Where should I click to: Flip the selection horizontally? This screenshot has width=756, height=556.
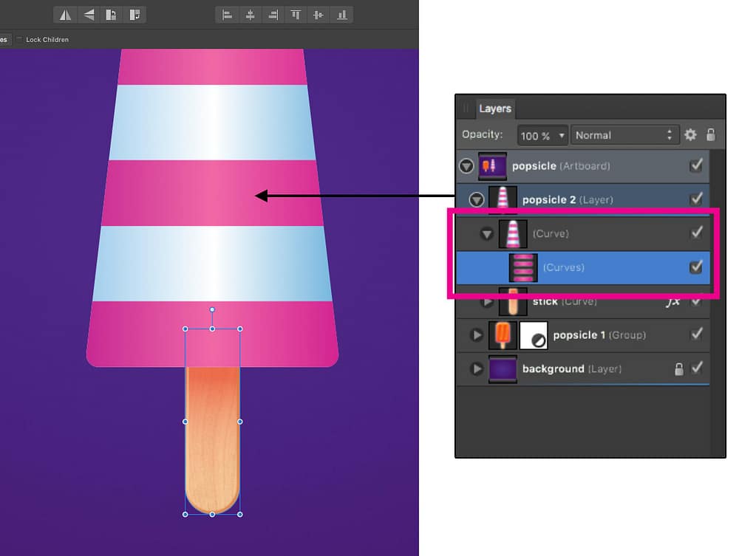66,15
